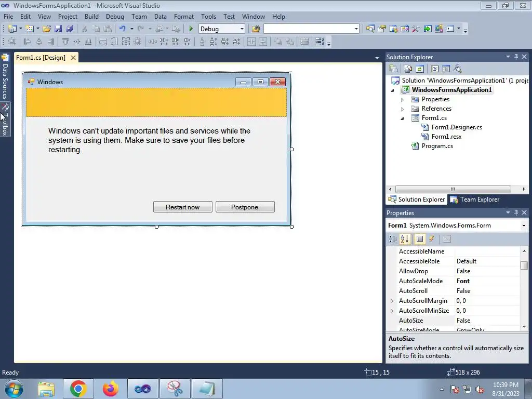Expand the AutoScrollMinSize property
Viewport: 532px width, 399px height.
click(392, 311)
